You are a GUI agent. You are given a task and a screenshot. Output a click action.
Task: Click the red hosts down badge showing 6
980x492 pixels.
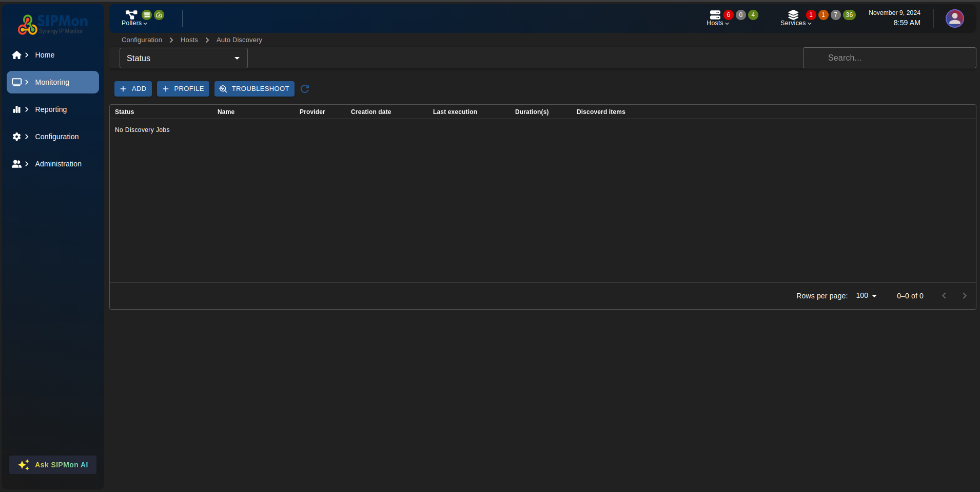point(728,15)
